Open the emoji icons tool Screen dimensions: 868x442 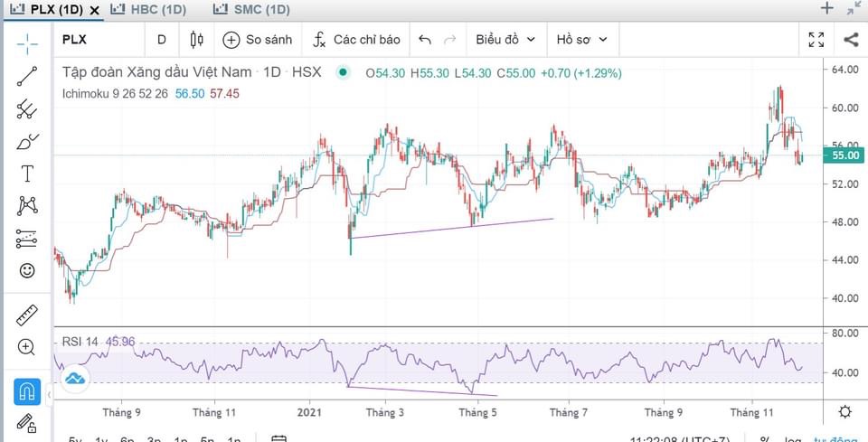[26, 270]
